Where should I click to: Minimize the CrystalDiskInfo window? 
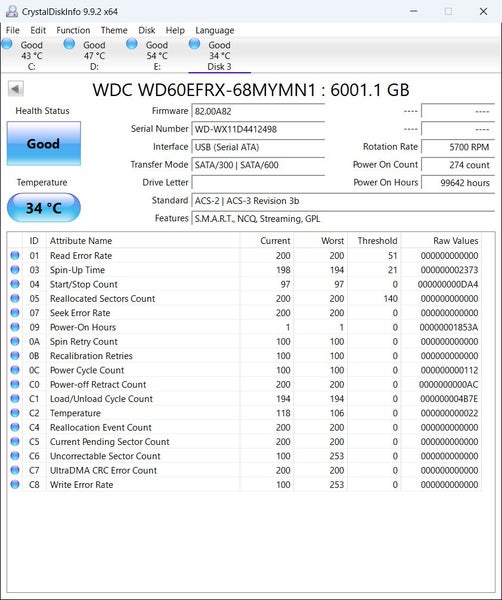tap(414, 11)
